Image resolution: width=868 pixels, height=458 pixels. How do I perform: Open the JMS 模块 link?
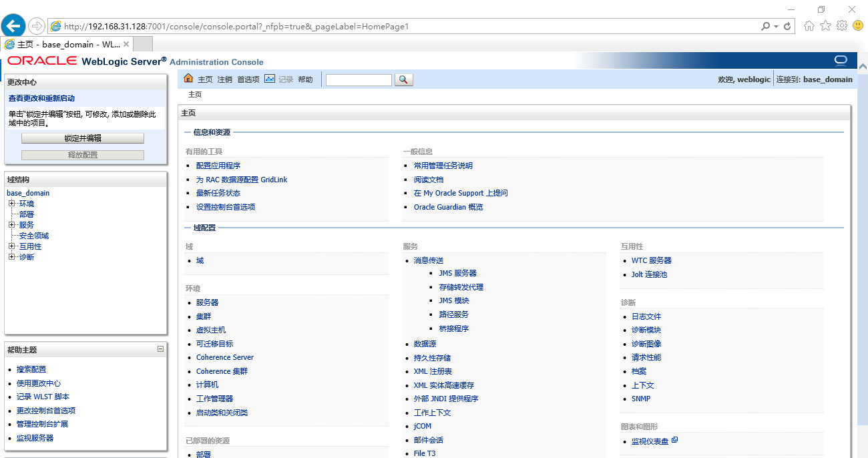click(x=454, y=300)
